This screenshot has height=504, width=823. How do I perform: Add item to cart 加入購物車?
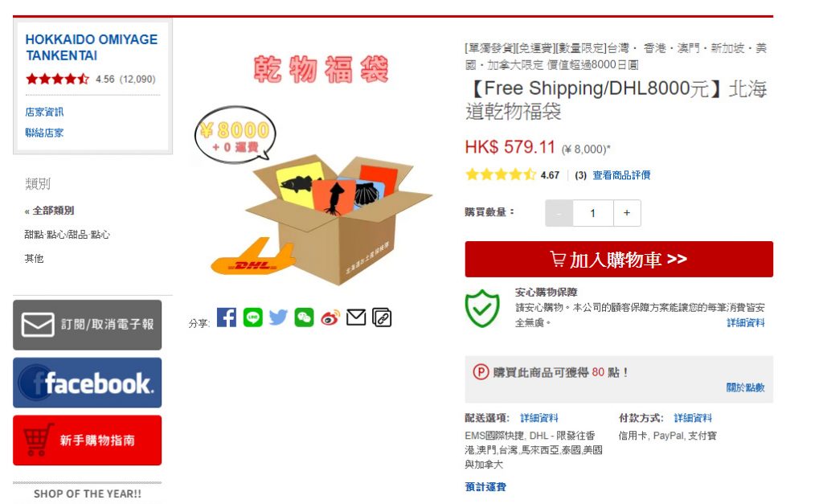(619, 260)
